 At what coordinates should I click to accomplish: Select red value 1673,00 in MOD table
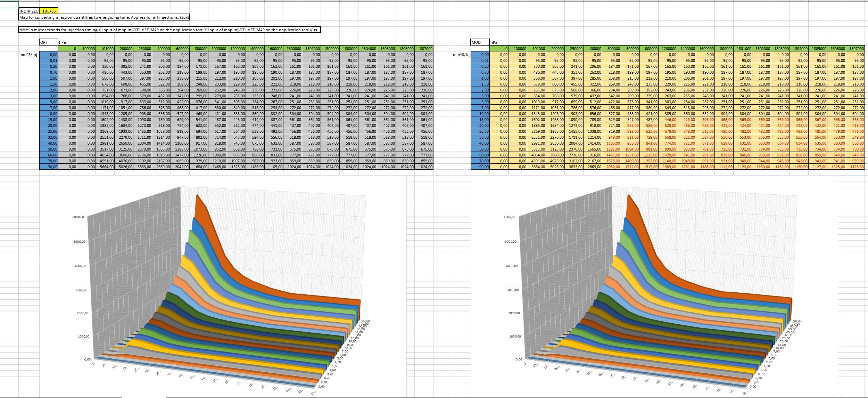tap(612, 161)
